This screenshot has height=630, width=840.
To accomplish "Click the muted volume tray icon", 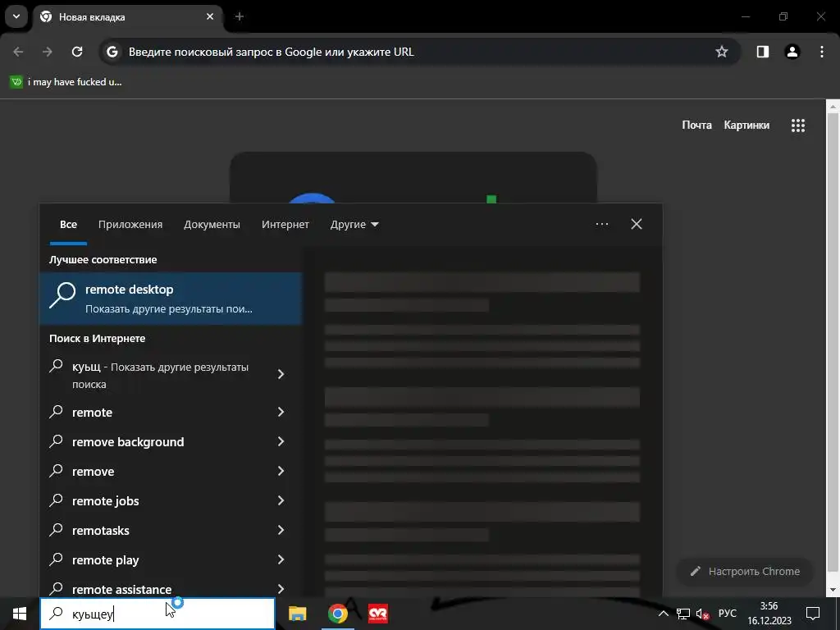I will click(x=702, y=614).
